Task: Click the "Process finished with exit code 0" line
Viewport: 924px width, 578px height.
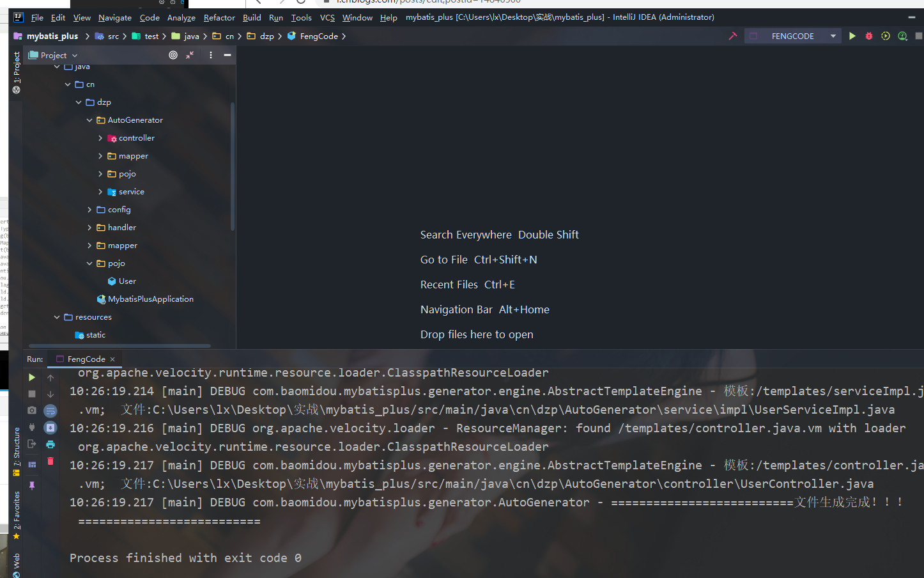Action: click(x=185, y=558)
